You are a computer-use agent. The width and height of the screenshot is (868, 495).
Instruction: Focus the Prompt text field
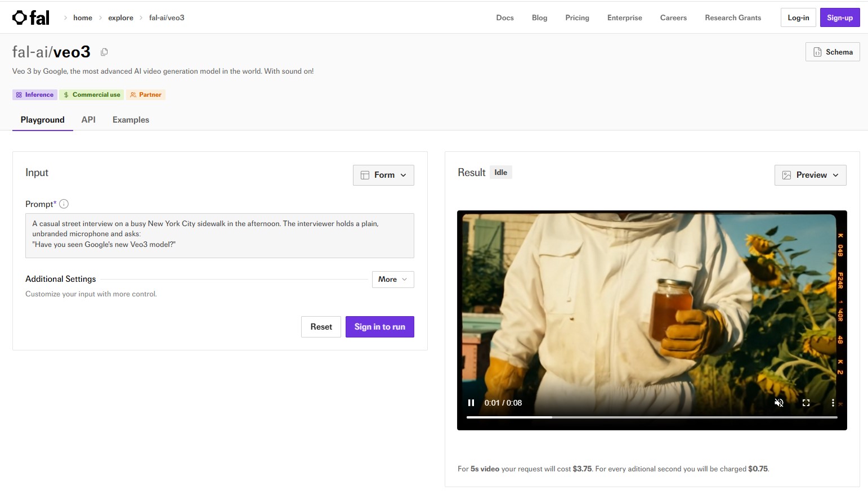pos(220,236)
